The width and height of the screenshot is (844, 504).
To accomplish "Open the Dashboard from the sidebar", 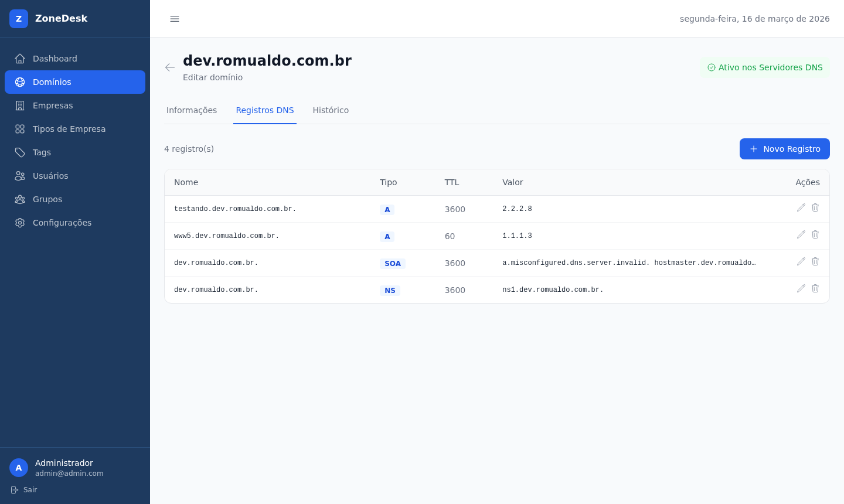I will (55, 59).
